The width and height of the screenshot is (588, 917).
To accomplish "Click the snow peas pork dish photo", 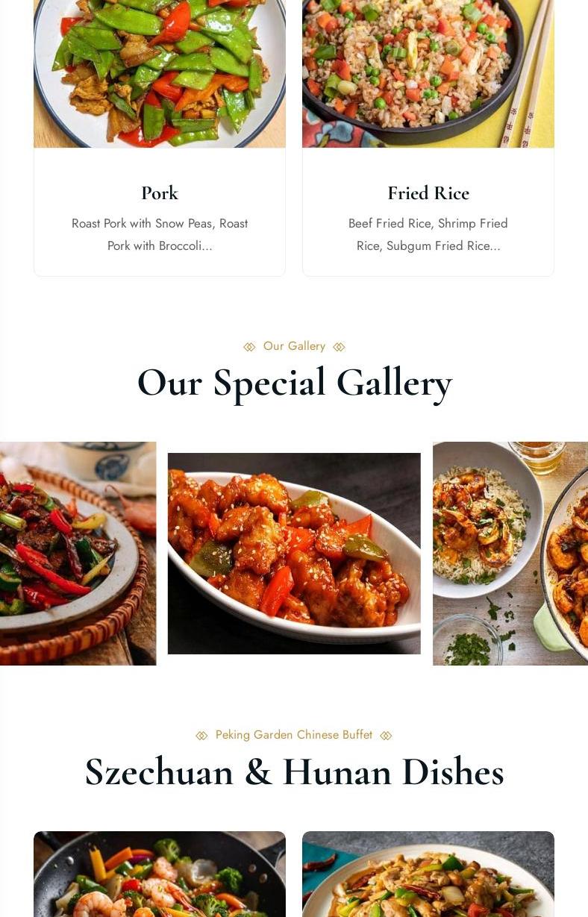I will point(160,74).
